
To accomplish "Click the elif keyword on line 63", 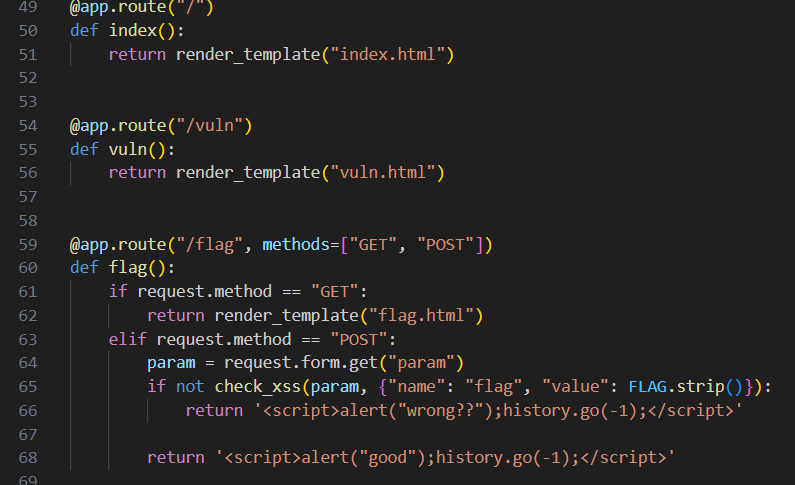I will coord(127,339).
